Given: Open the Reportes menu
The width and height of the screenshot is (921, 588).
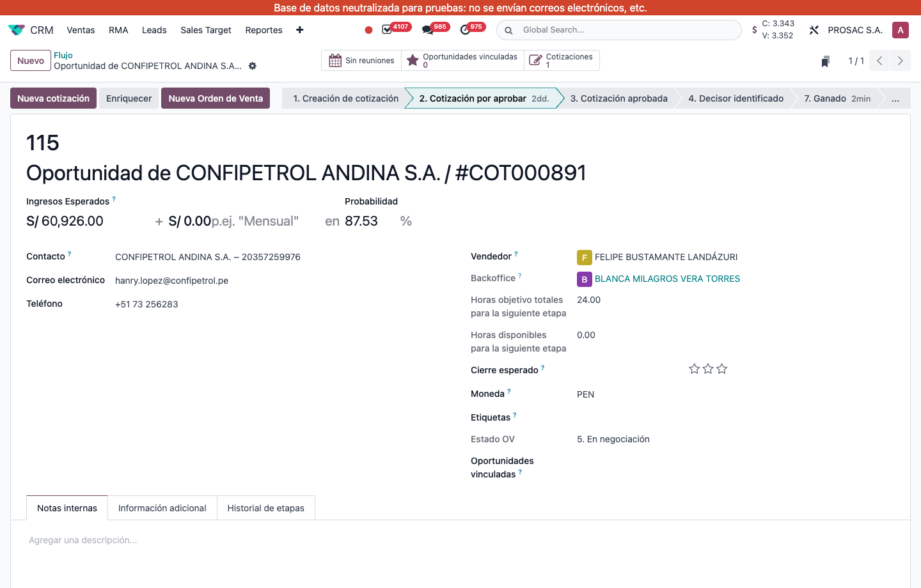Looking at the screenshot, I should [x=264, y=30].
